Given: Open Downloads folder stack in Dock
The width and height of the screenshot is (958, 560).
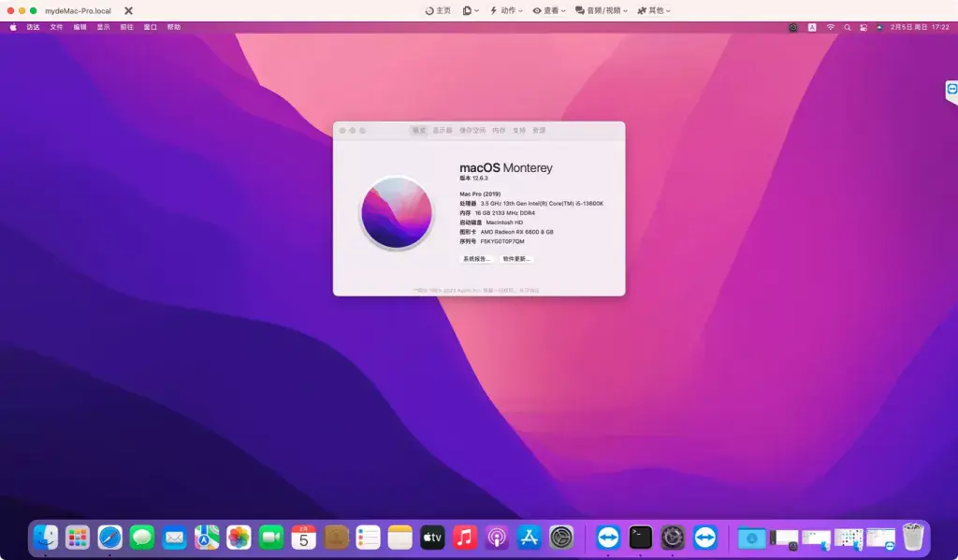Looking at the screenshot, I should point(752,538).
